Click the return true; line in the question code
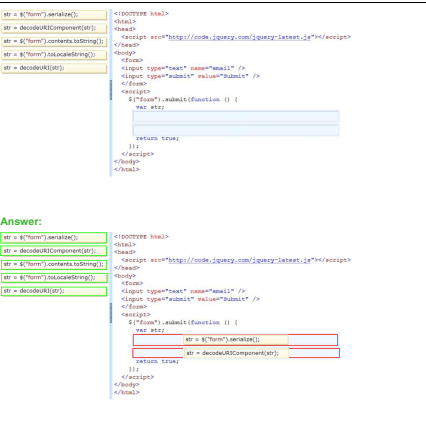The image size is (426, 425). 157,138
